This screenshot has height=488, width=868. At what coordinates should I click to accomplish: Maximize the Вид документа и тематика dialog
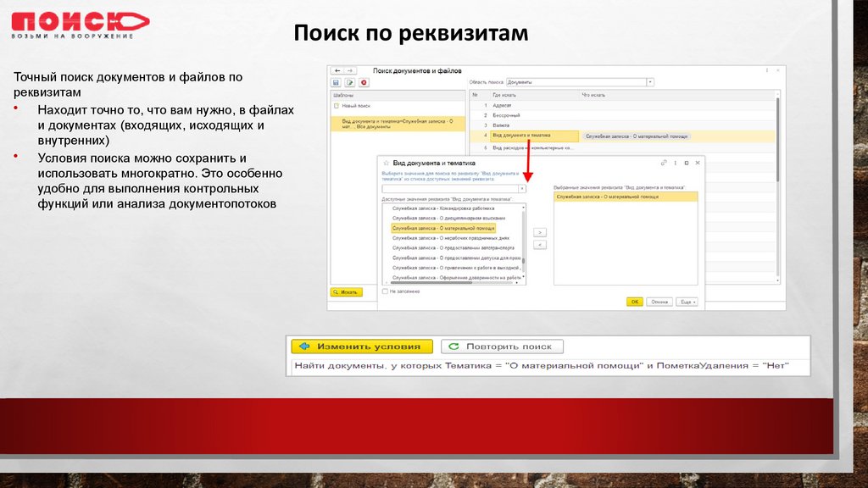[687, 163]
